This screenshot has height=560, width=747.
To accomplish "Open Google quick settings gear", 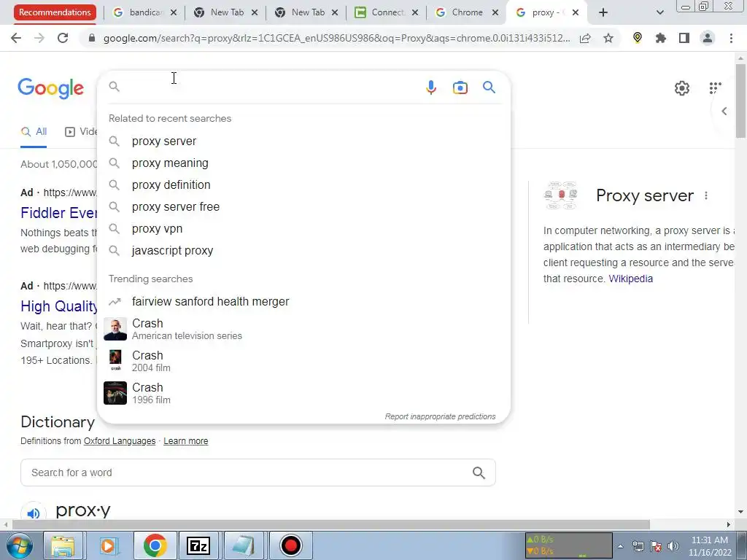I will (x=682, y=88).
